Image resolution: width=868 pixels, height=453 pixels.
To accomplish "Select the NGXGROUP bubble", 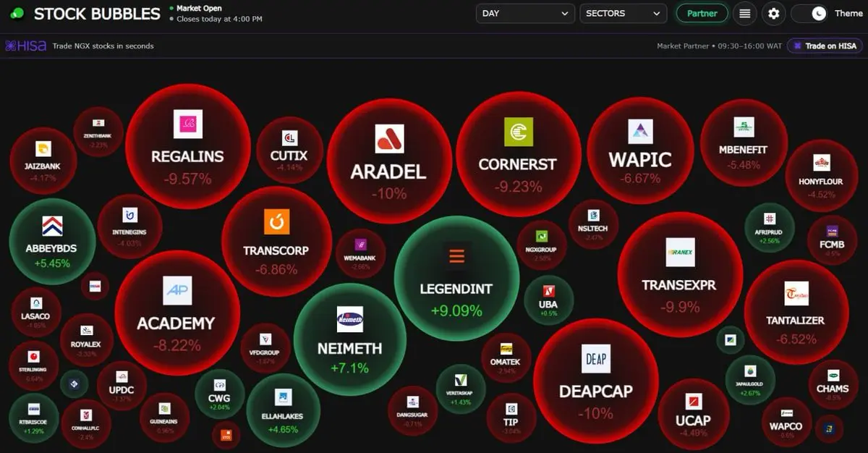I will pos(541,246).
